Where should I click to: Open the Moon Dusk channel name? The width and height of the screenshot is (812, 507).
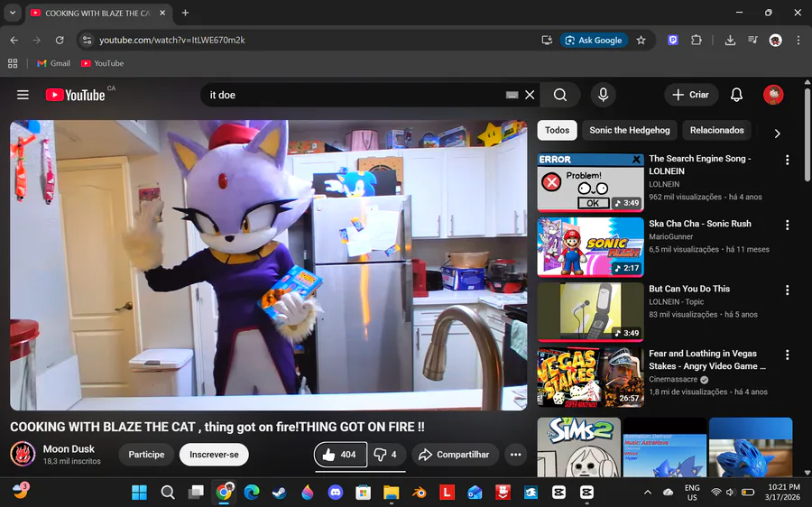[69, 449]
